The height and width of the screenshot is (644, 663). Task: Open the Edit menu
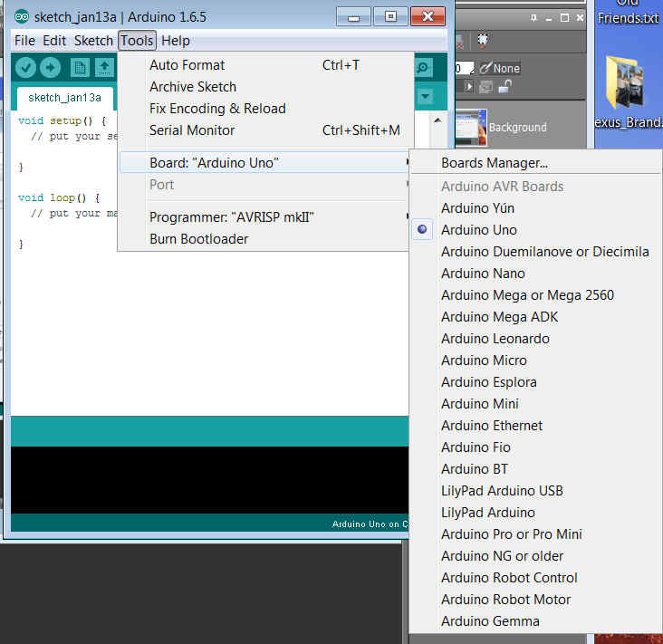click(54, 41)
